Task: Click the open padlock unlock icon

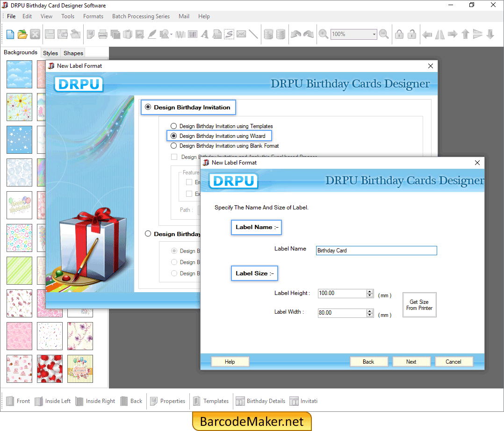Action: pyautogui.click(x=412, y=34)
